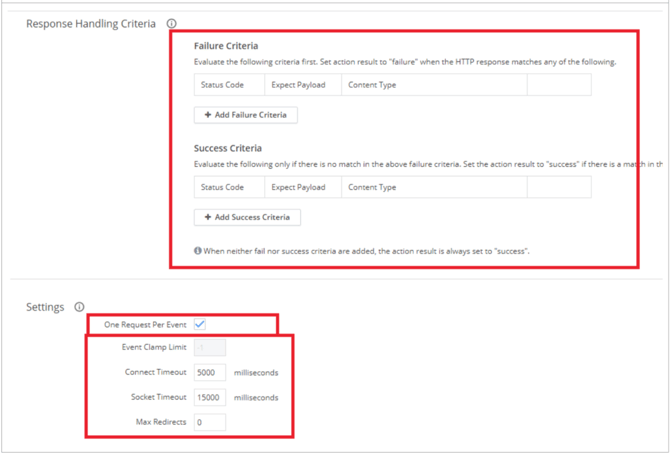The image size is (670, 454).
Task: Click the Connect Timeout label
Action: (156, 372)
